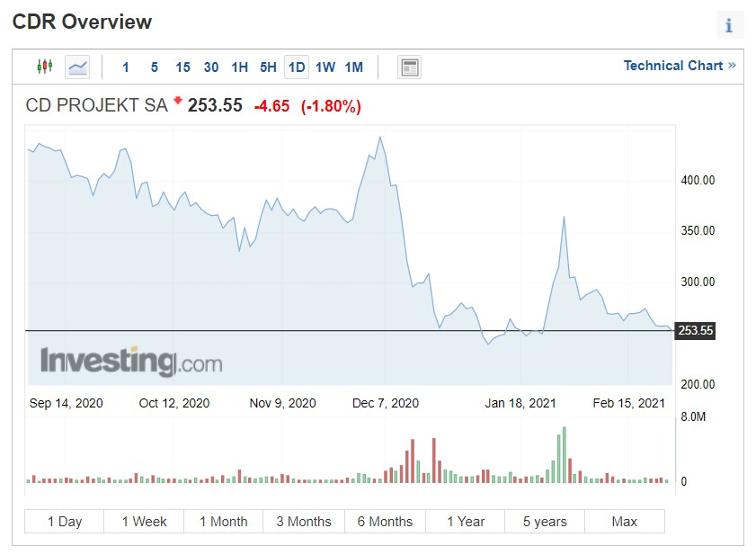The image size is (756, 555).
Task: Switch interval to 1W
Action: [x=325, y=67]
